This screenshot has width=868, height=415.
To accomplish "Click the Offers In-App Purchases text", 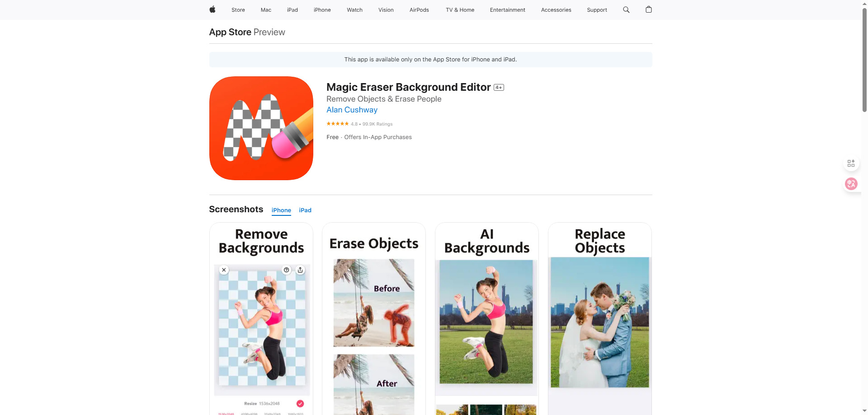I will pos(378,137).
